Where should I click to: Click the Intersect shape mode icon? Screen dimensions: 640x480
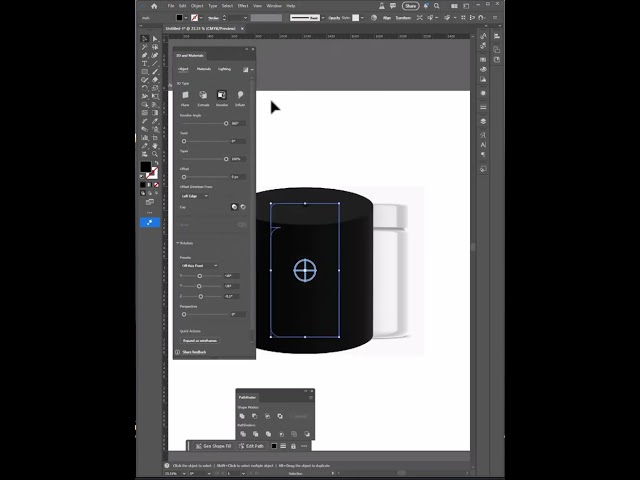click(x=267, y=416)
